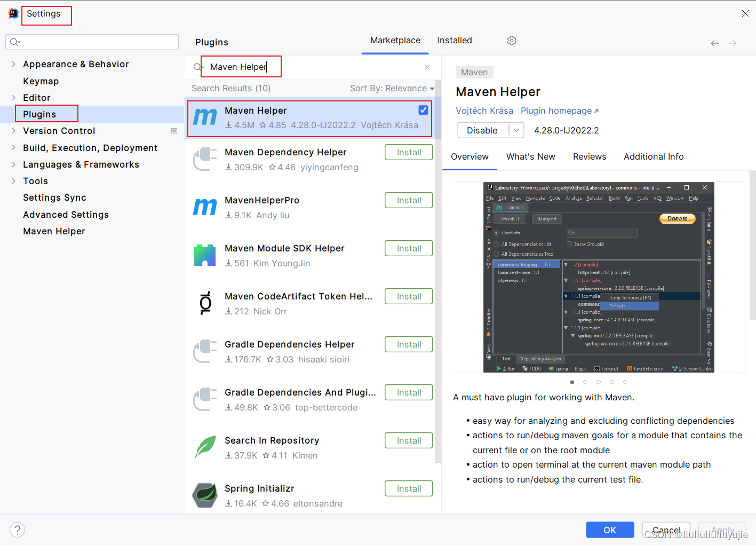Show the second screenshot via carousel dot

pyautogui.click(x=585, y=382)
